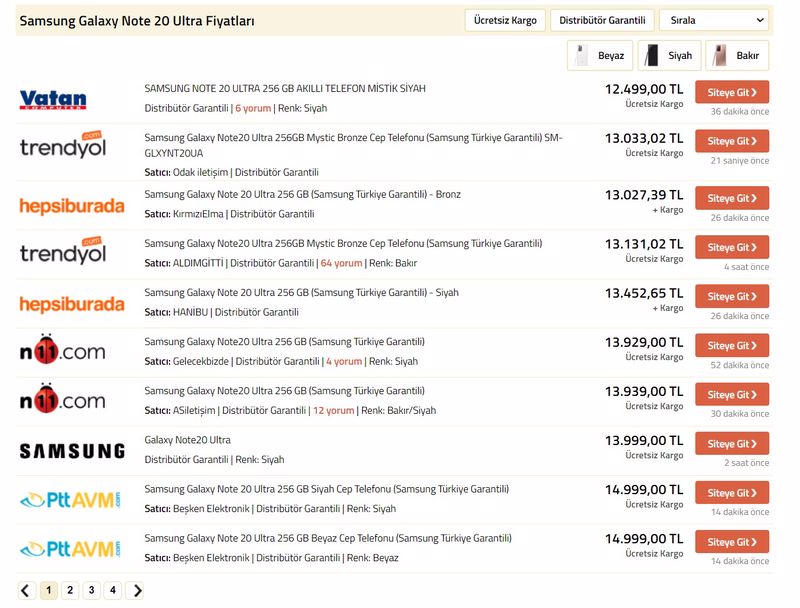Viewport: 800px width, 608px height.
Task: Open page 3 of results
Action: point(91,591)
